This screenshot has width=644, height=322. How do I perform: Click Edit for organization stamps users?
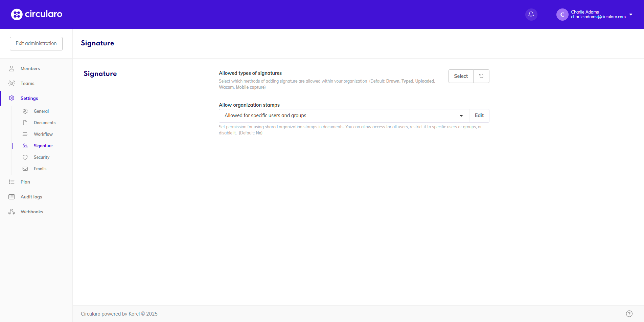coord(479,116)
